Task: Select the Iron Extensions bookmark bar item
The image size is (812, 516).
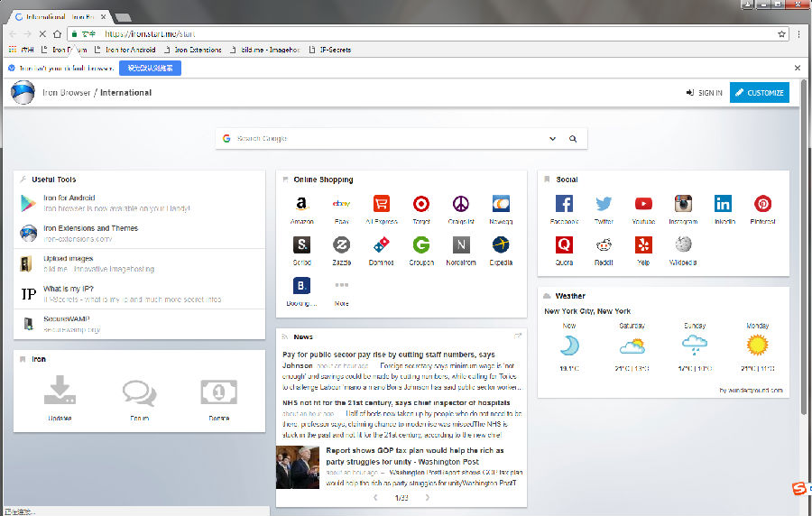Action: coord(197,50)
